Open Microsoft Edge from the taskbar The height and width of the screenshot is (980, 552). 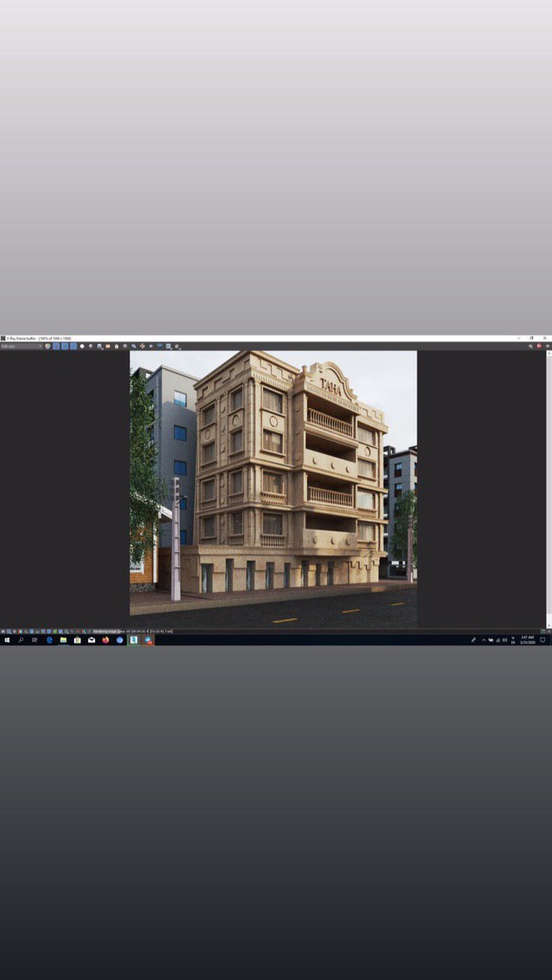coord(49,640)
